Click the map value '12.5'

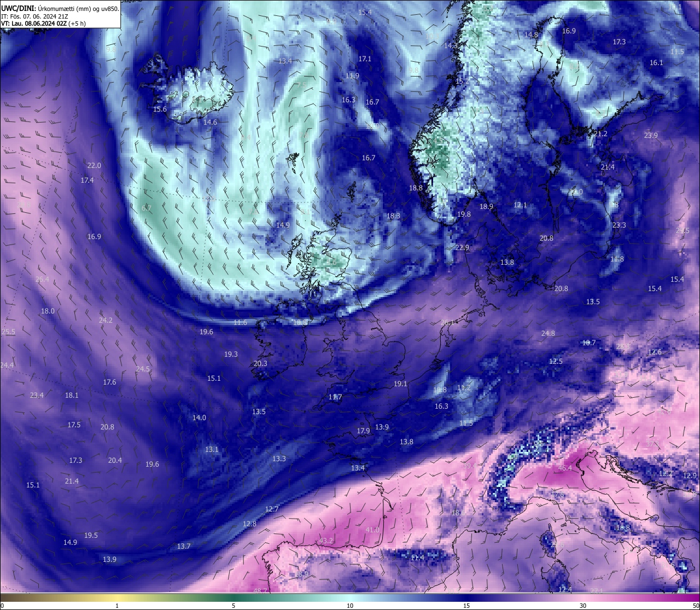[556, 361]
